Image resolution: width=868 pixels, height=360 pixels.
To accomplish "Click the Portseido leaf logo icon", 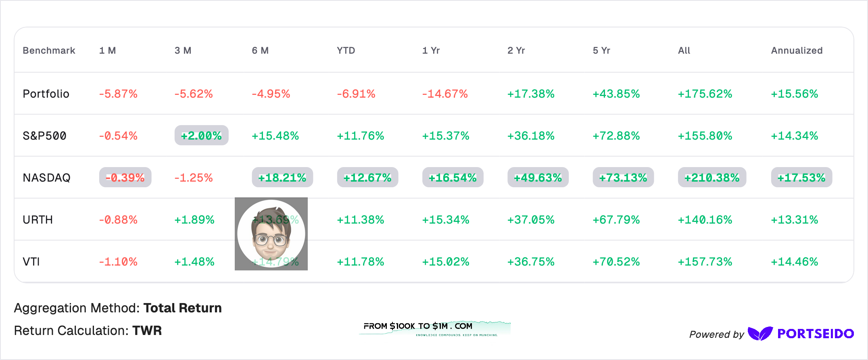I will click(x=760, y=333).
